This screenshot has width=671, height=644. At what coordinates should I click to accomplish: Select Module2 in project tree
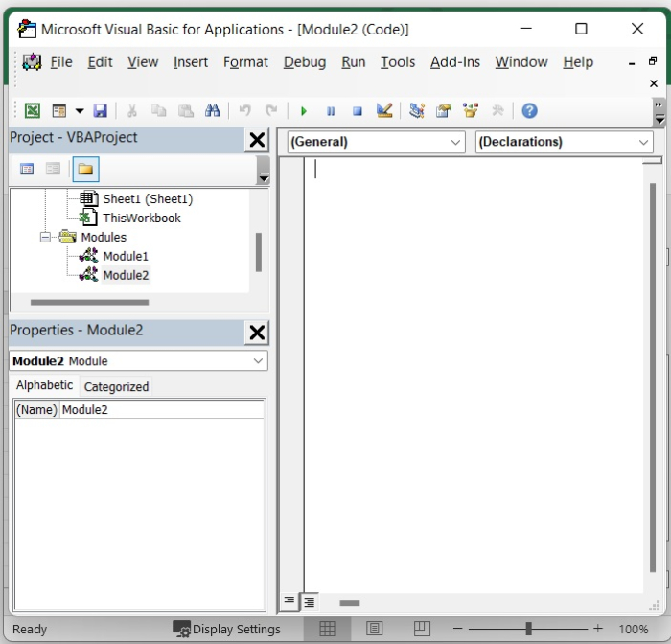126,275
